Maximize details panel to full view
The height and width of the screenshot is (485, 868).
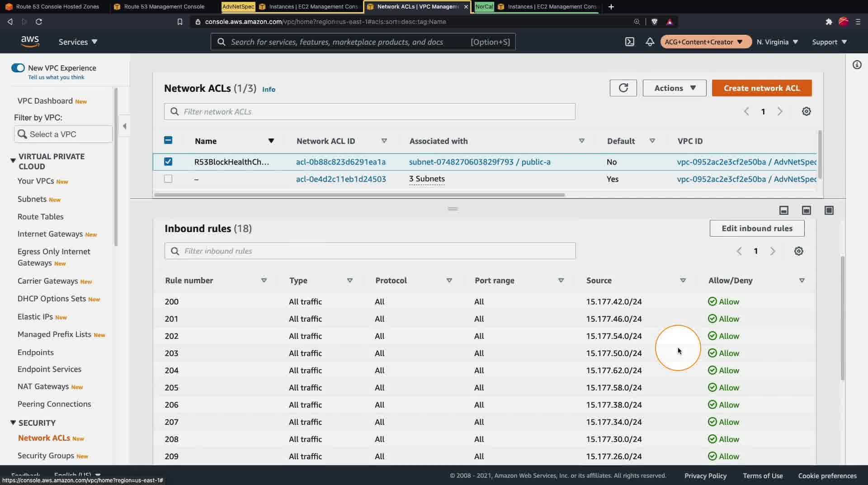point(829,210)
